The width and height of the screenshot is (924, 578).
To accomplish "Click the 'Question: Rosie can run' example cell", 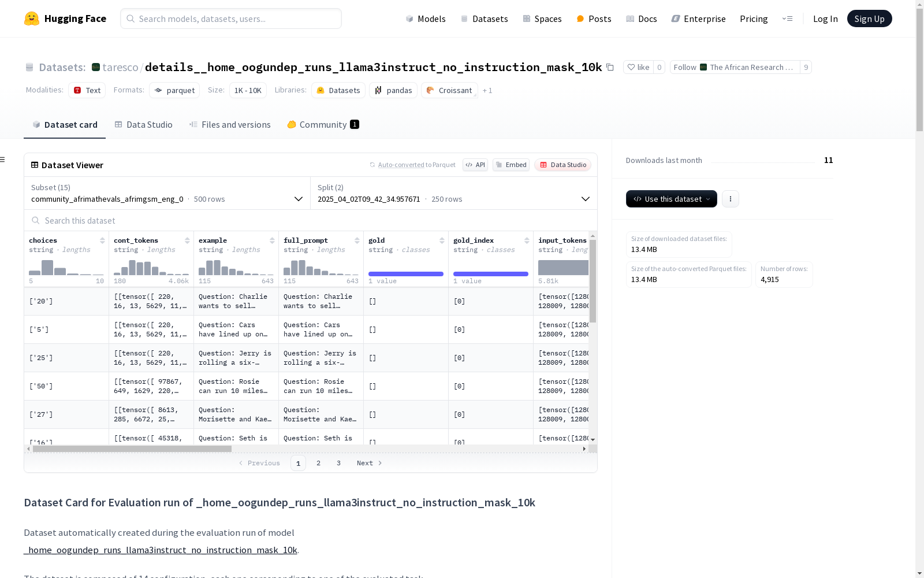I will click(236, 386).
